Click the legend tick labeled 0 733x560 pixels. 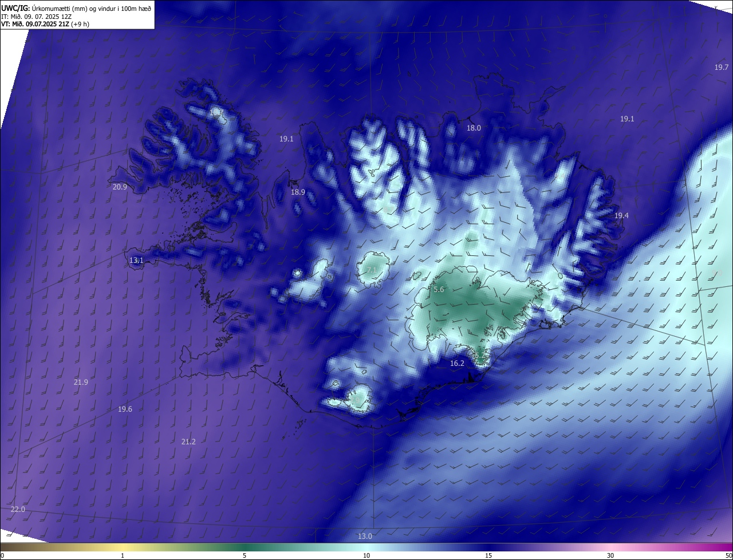[x=2, y=555]
